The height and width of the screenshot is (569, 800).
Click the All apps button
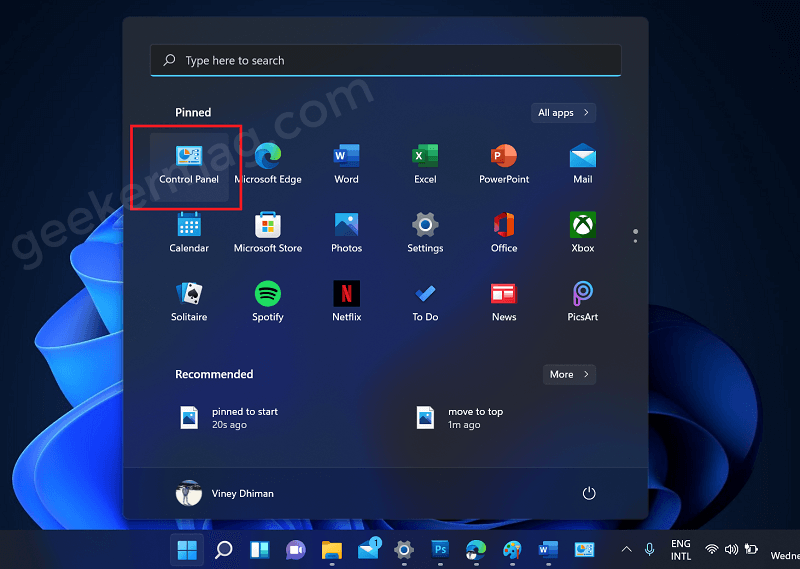(563, 113)
